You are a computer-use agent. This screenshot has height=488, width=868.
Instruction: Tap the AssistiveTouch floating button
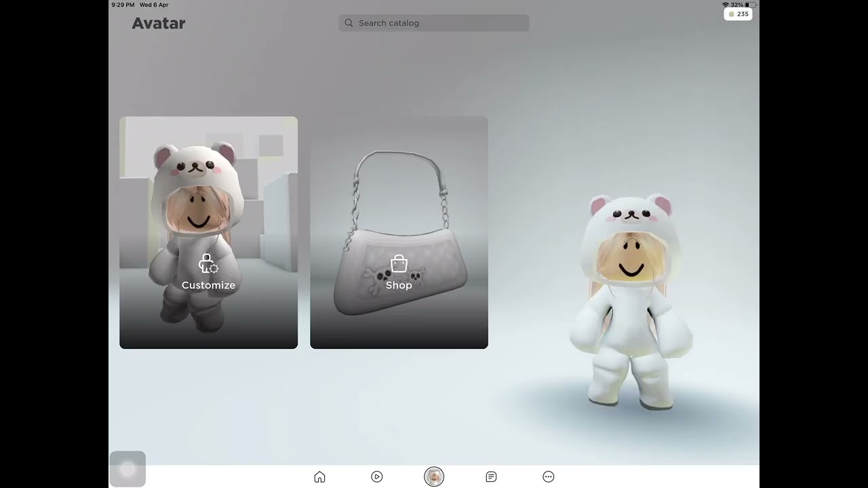[127, 469]
